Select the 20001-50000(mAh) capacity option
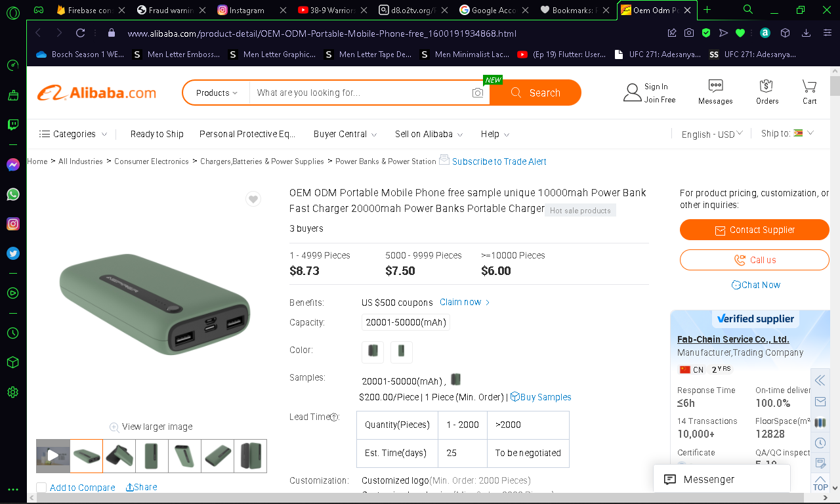Screen dimensions: 840x504 point(406,322)
